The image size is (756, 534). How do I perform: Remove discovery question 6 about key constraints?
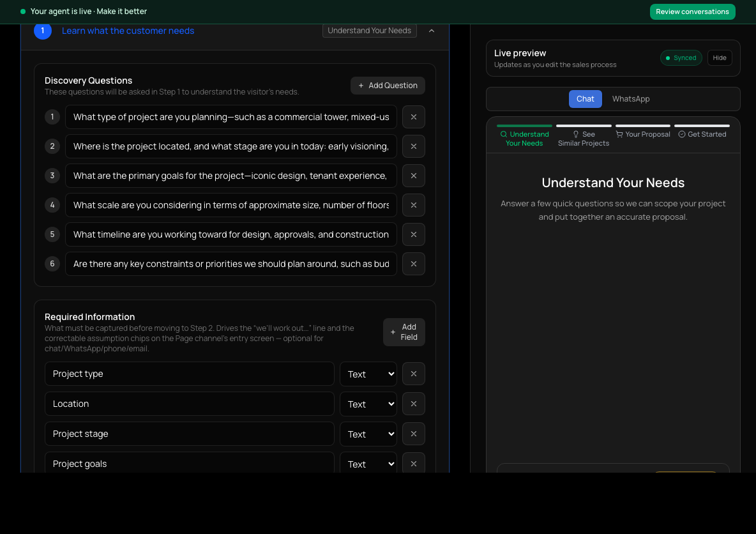tap(413, 264)
